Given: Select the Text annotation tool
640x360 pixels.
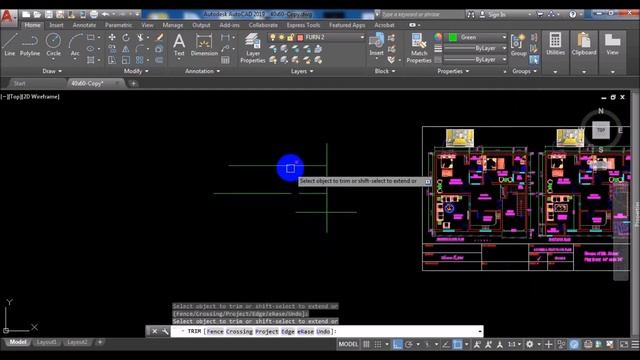Looking at the screenshot, I should pyautogui.click(x=179, y=44).
